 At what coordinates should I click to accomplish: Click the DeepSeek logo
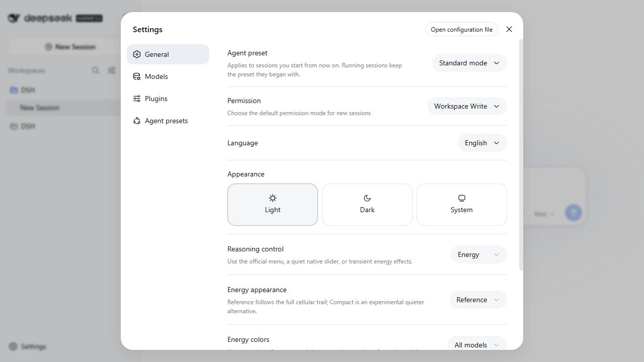tap(55, 18)
